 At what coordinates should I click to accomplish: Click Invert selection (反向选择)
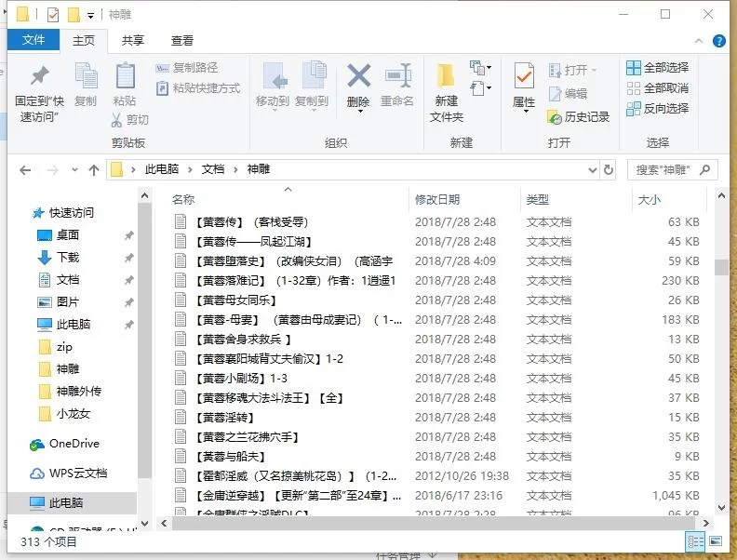[x=658, y=109]
